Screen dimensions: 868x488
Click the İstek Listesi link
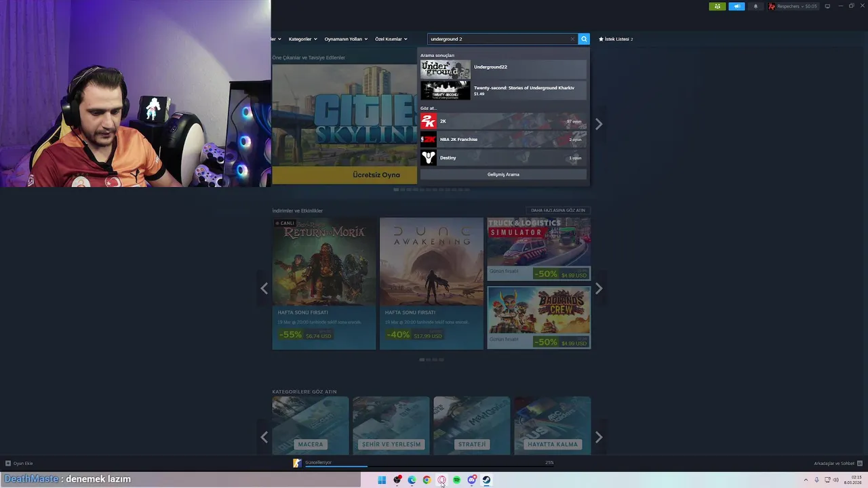(618, 39)
